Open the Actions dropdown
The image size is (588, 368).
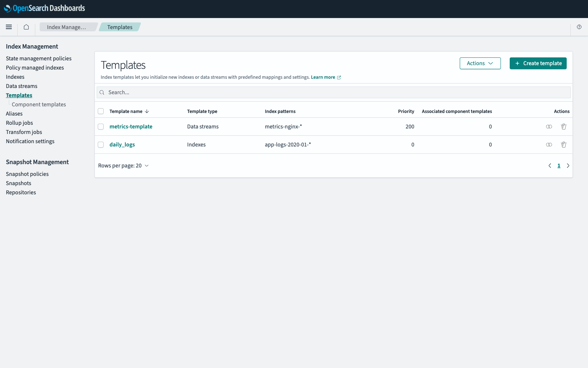[480, 63]
